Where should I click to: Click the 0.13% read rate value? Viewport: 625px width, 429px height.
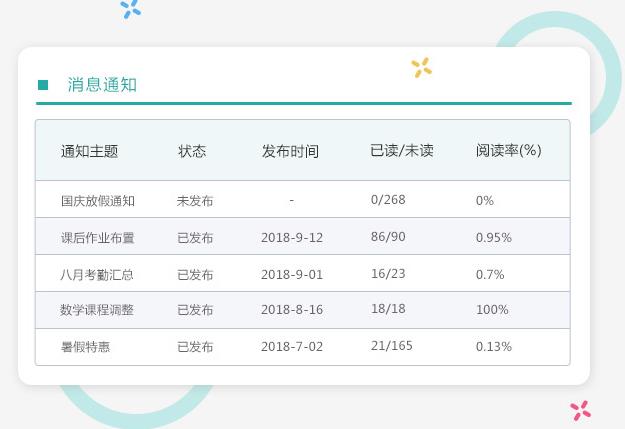493,346
